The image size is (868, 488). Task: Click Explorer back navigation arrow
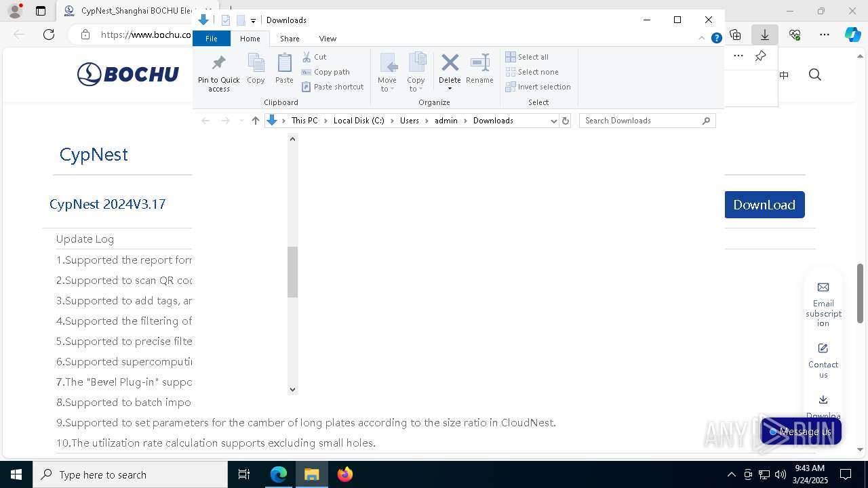coord(205,121)
